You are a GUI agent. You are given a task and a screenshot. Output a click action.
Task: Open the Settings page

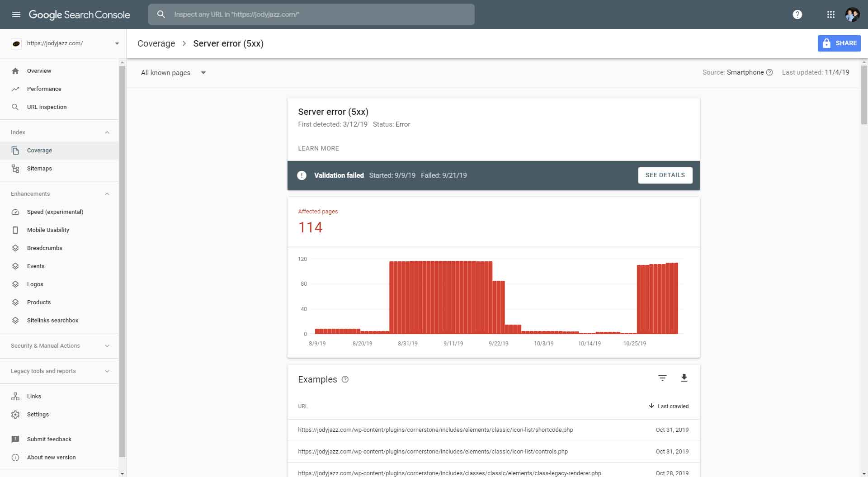click(59, 415)
